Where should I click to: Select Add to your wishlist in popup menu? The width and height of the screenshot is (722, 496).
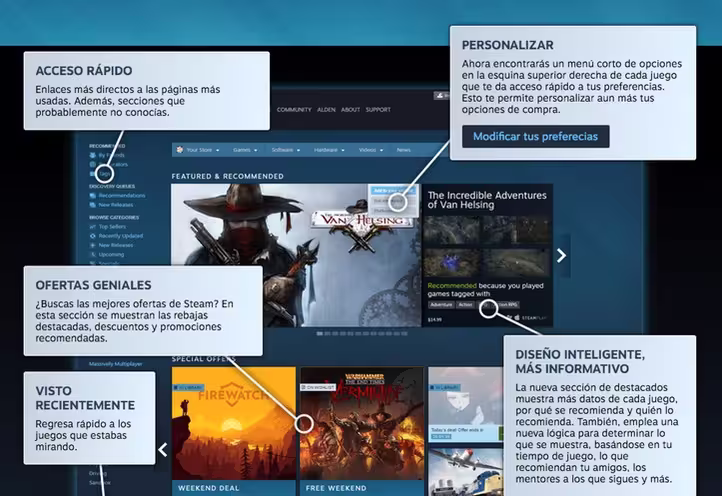(393, 190)
